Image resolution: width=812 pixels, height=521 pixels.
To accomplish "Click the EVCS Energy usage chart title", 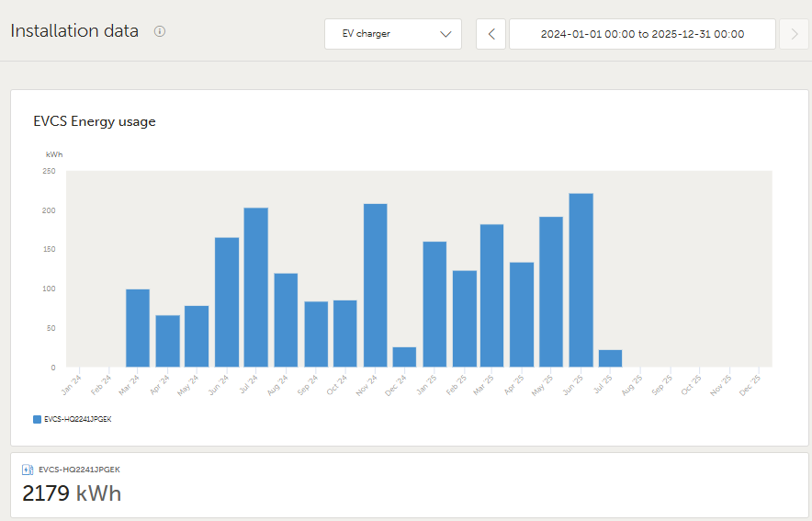I will coord(95,121).
